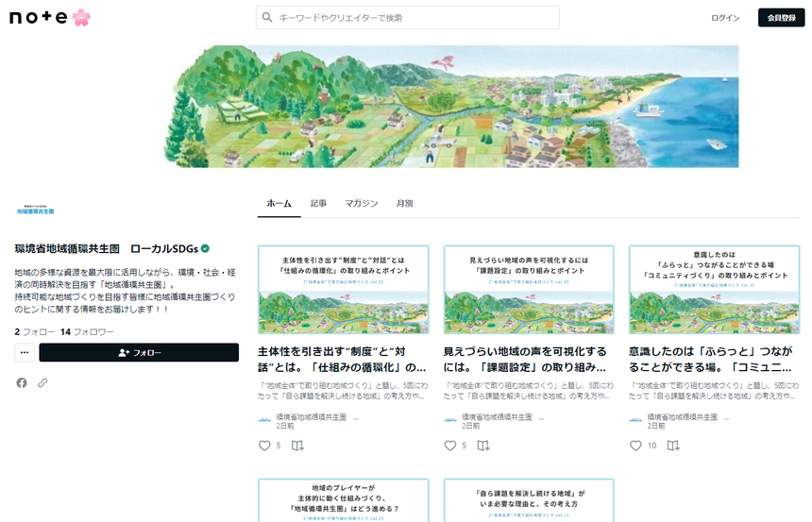The height and width of the screenshot is (522, 812).
Task: Bookmark the first article on 制度 and 対話
Action: coord(297,446)
